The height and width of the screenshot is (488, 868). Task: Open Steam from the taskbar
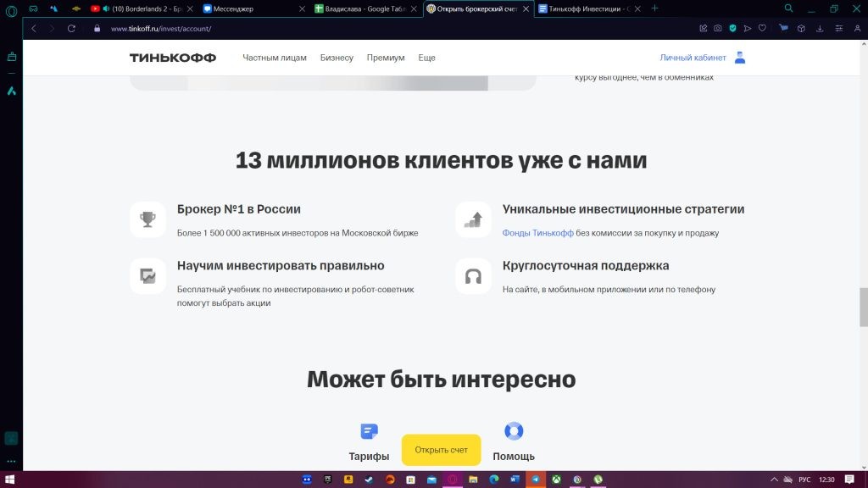[370, 480]
